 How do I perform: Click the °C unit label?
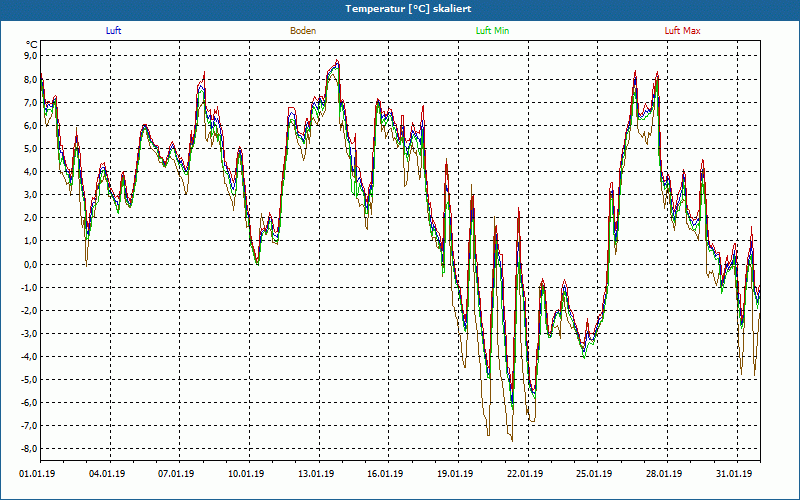click(x=32, y=45)
